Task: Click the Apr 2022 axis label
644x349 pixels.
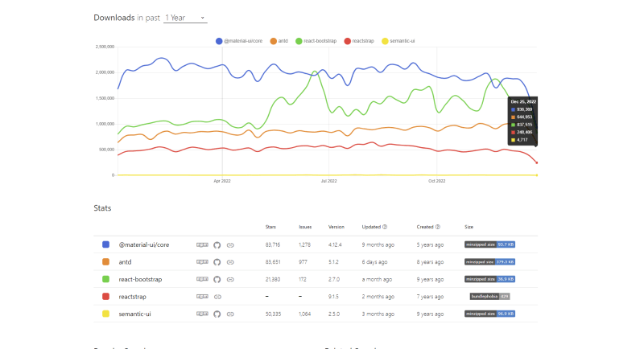Action: [222, 181]
